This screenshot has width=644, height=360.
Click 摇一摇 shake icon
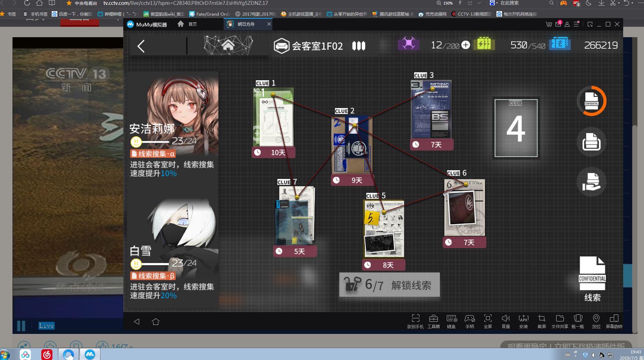pyautogui.click(x=578, y=321)
